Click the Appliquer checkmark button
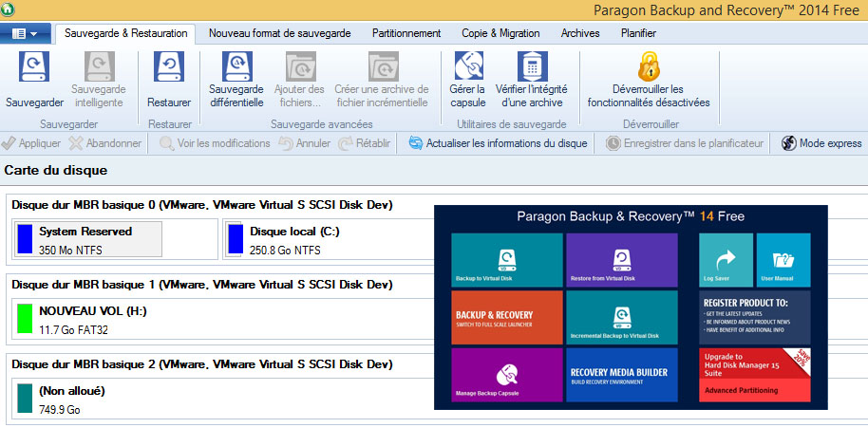The image size is (868, 428). (31, 143)
